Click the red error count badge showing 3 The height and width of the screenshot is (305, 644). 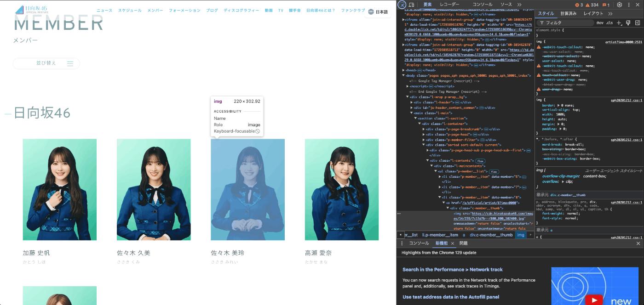pos(579,5)
